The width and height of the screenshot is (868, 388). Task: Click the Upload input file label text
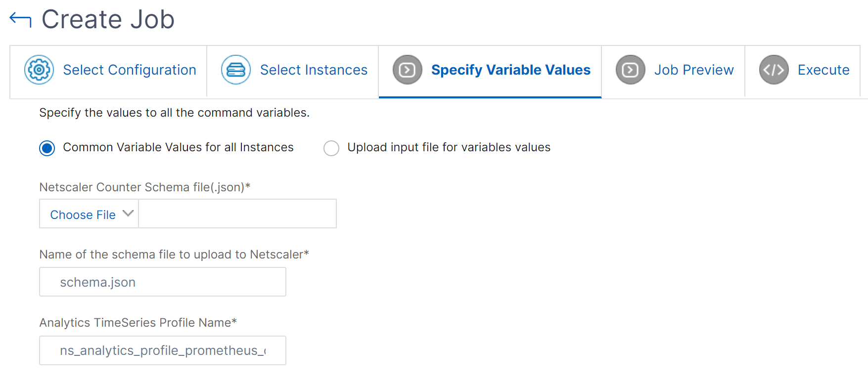(449, 147)
